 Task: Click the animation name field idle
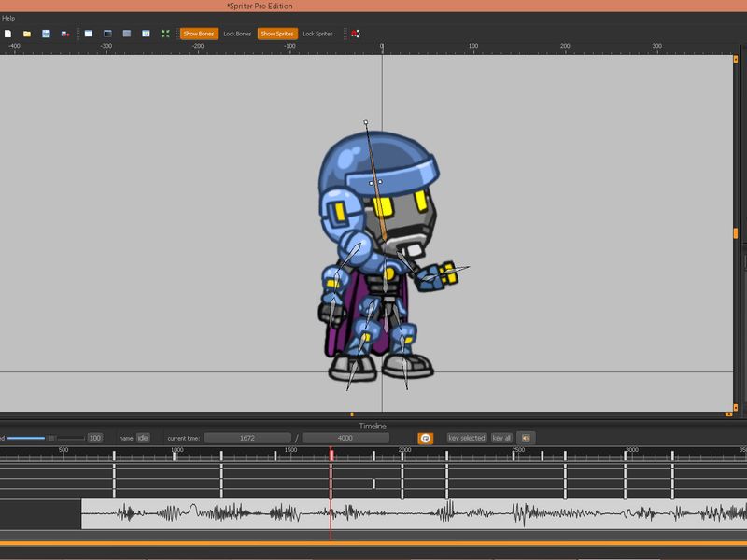(x=143, y=438)
